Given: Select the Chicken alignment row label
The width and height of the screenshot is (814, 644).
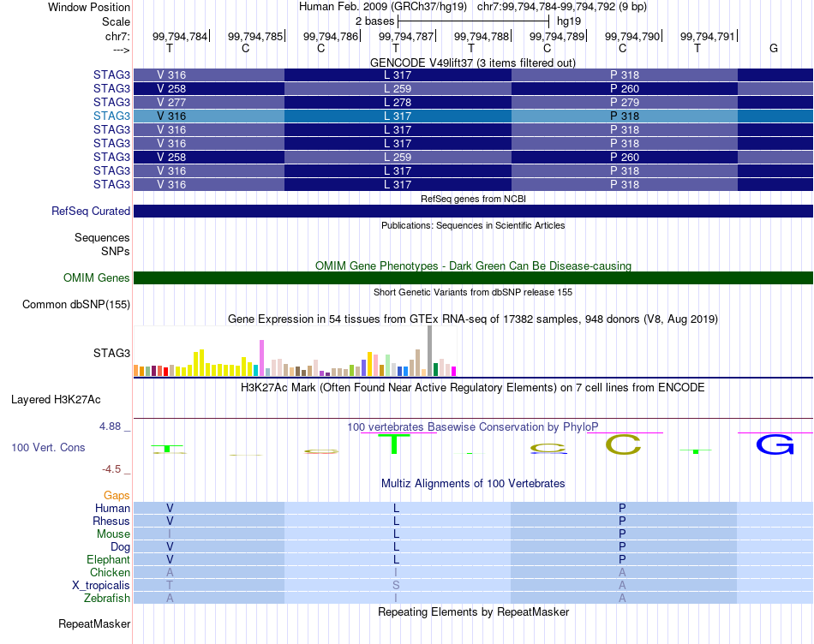Looking at the screenshot, I should click(110, 572).
